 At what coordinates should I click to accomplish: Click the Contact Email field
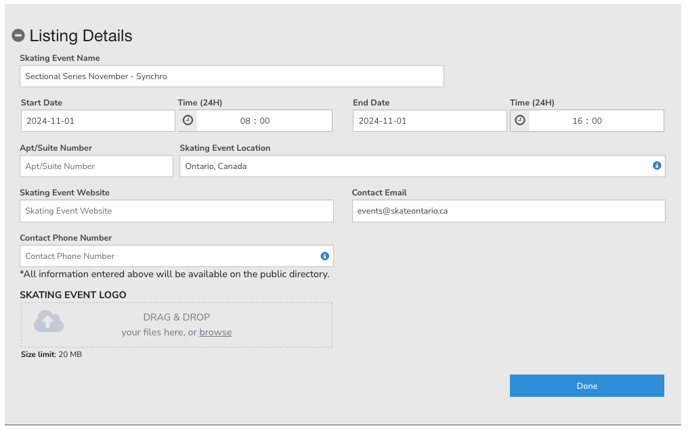(x=508, y=211)
